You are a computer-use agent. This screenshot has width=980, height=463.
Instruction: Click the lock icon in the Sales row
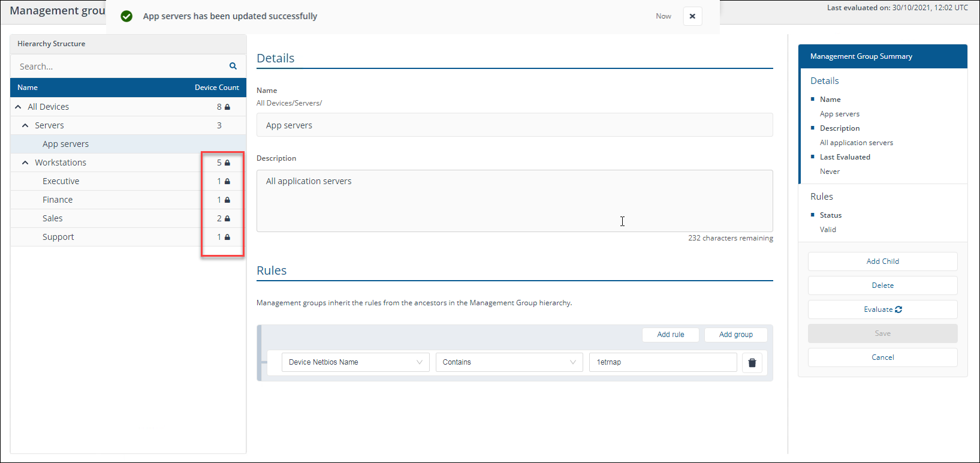click(x=228, y=218)
